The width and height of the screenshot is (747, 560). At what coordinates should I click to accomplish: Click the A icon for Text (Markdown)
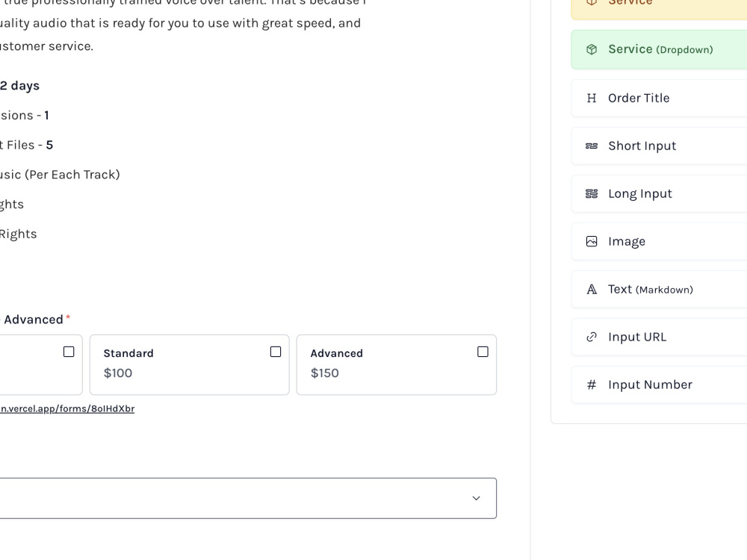coord(591,289)
